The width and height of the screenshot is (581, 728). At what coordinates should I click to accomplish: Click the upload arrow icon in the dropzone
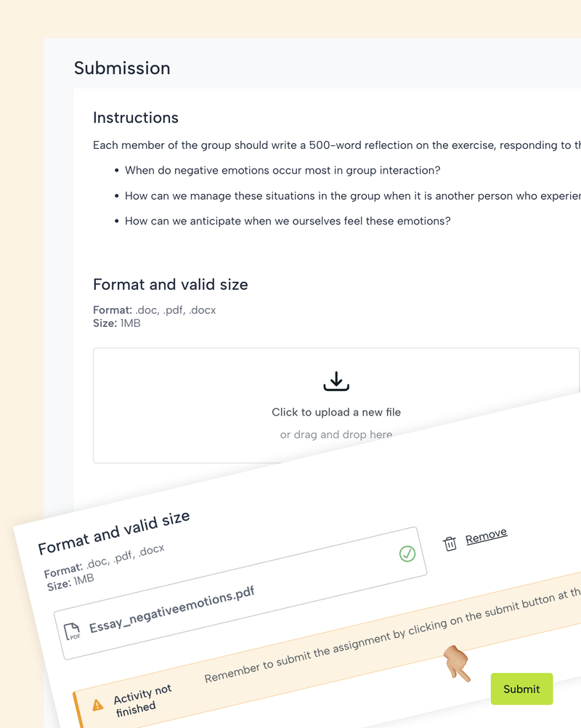click(336, 381)
